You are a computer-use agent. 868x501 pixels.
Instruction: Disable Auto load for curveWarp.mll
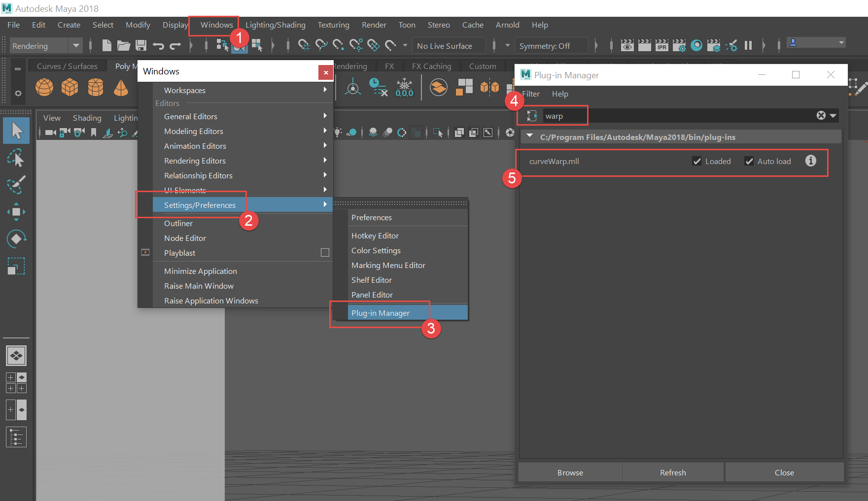click(x=750, y=161)
